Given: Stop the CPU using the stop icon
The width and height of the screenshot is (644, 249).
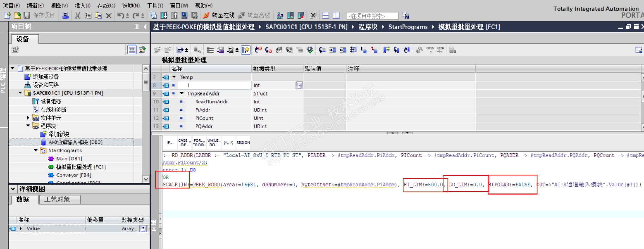Looking at the screenshot, I should coord(301,16).
